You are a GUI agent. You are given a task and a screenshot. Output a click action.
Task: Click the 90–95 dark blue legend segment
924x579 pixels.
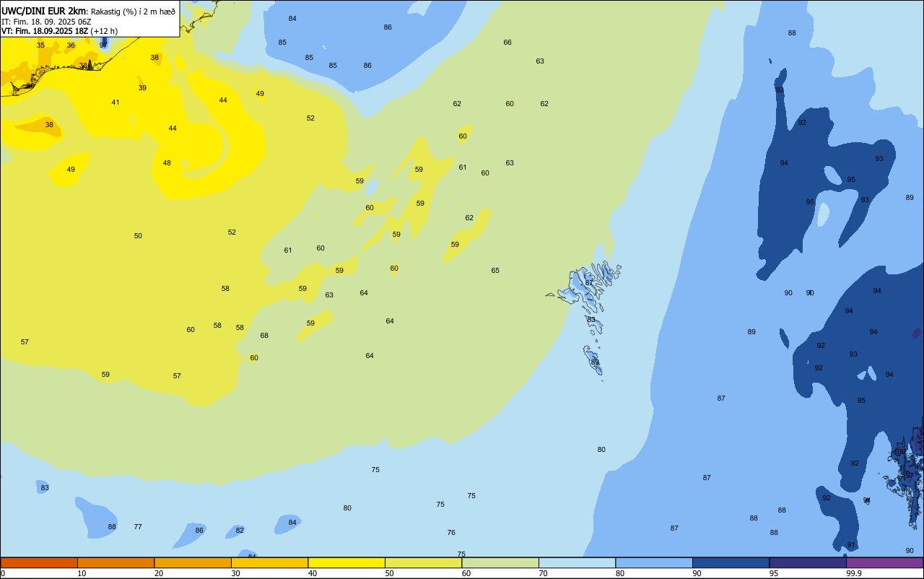731,562
